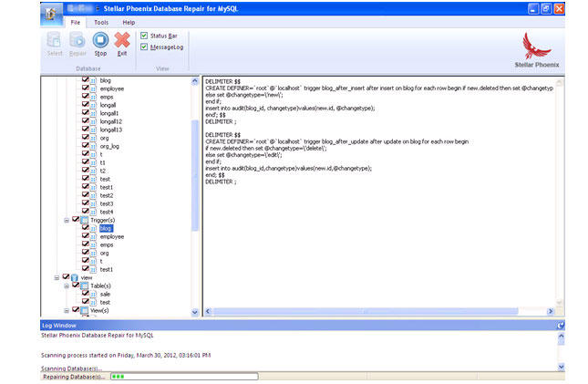588x384 pixels.
Task: Click the Table(s) folder icon under view
Action: (85, 286)
